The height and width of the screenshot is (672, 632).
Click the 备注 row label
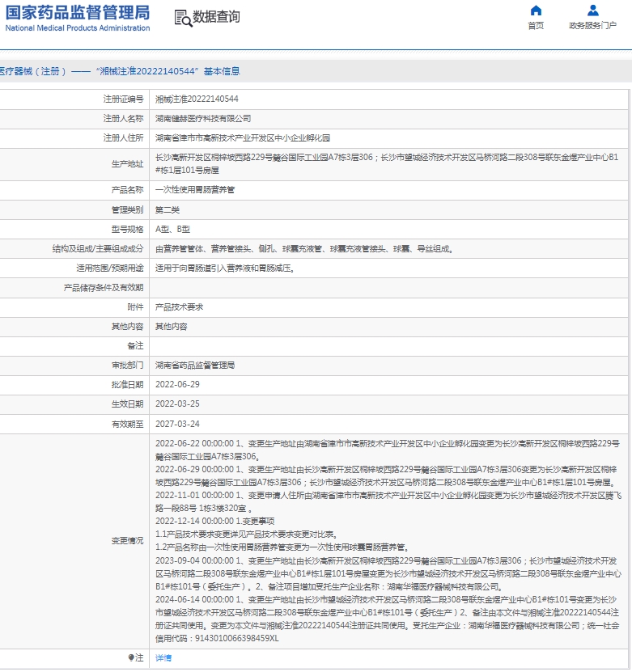pos(135,346)
